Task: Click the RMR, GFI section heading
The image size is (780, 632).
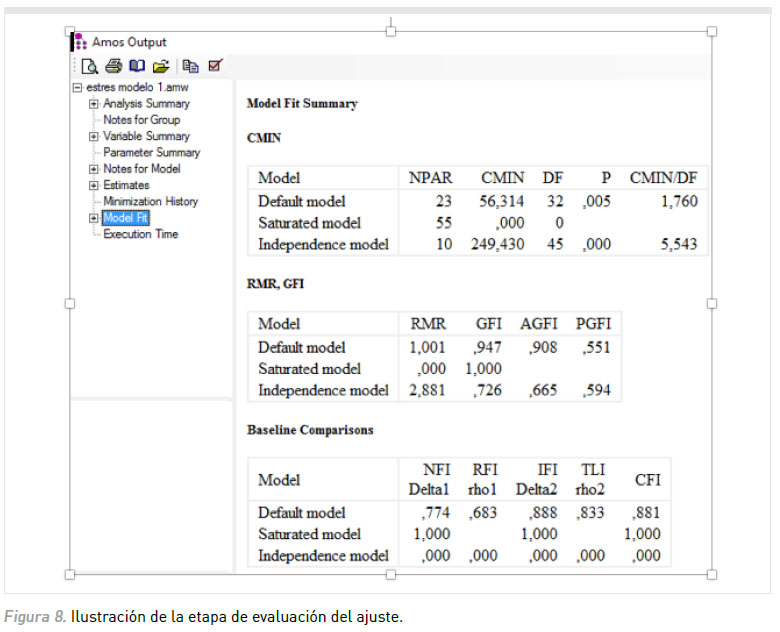Action: 276,284
